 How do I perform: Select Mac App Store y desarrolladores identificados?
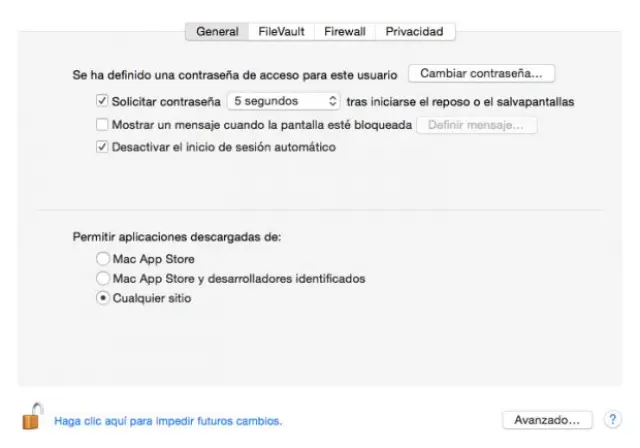point(102,278)
